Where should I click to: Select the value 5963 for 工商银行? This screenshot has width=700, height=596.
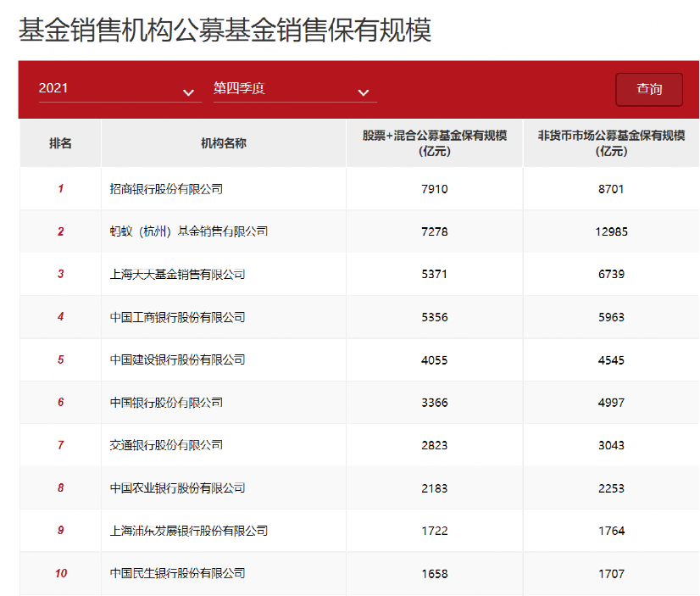pos(611,317)
